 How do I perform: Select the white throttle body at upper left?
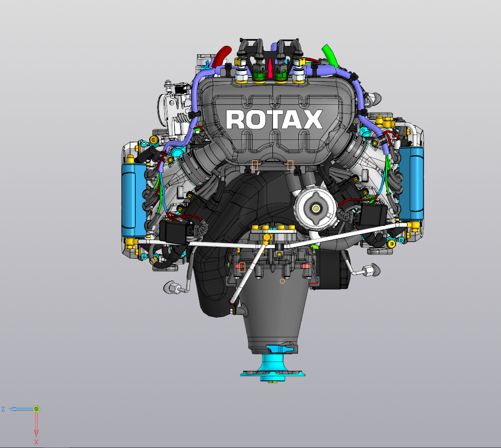coord(174,110)
